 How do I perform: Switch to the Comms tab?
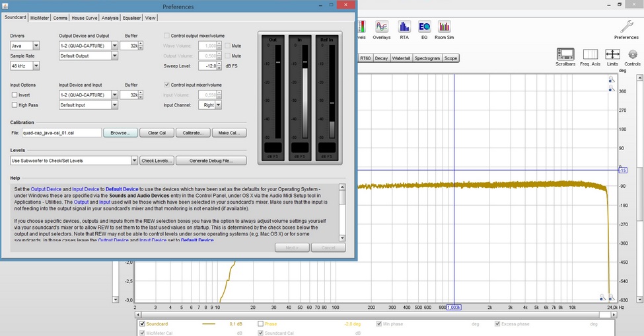coord(60,18)
